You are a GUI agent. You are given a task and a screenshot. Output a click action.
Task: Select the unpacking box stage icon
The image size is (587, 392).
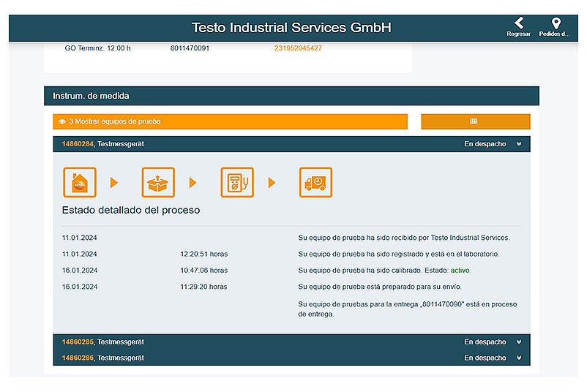click(158, 182)
